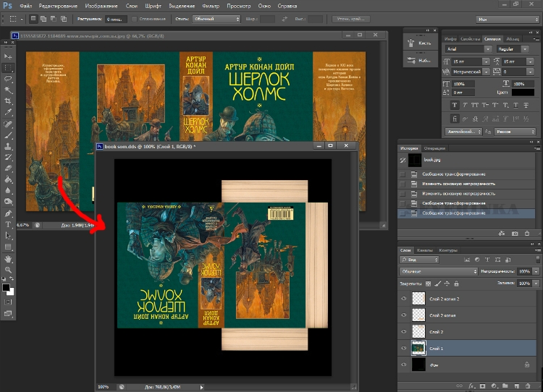Select the Horizontal Type tool

pyautogui.click(x=9, y=225)
